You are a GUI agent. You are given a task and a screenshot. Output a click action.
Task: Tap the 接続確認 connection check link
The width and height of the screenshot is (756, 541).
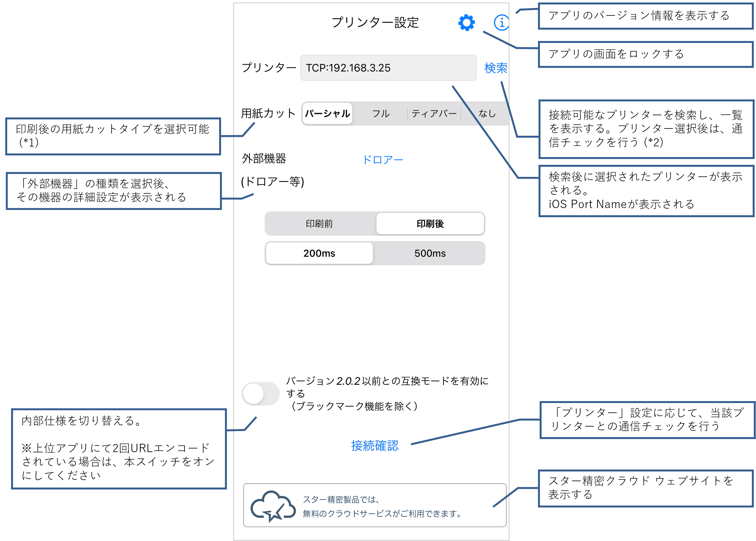coord(375,445)
